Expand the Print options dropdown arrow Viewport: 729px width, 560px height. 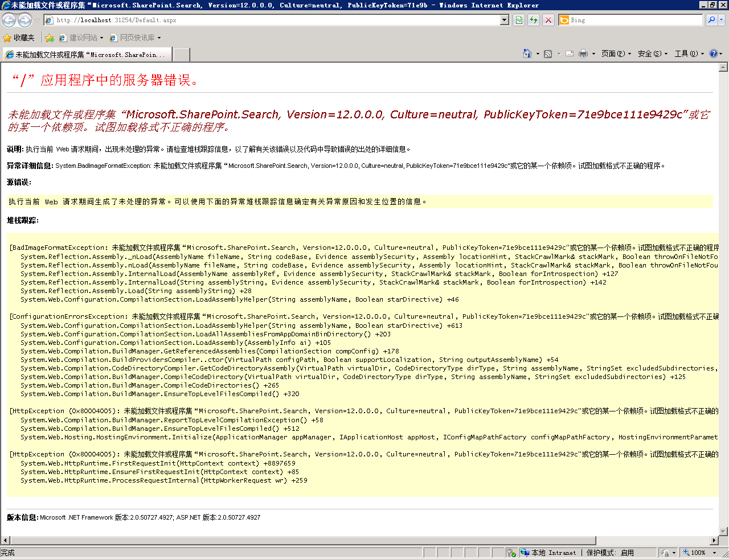[x=593, y=53]
